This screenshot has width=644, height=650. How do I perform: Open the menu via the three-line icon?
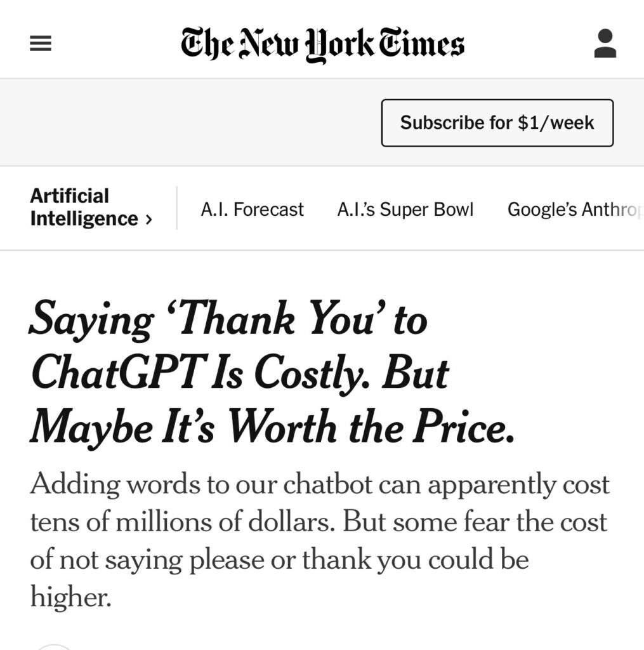[x=41, y=43]
